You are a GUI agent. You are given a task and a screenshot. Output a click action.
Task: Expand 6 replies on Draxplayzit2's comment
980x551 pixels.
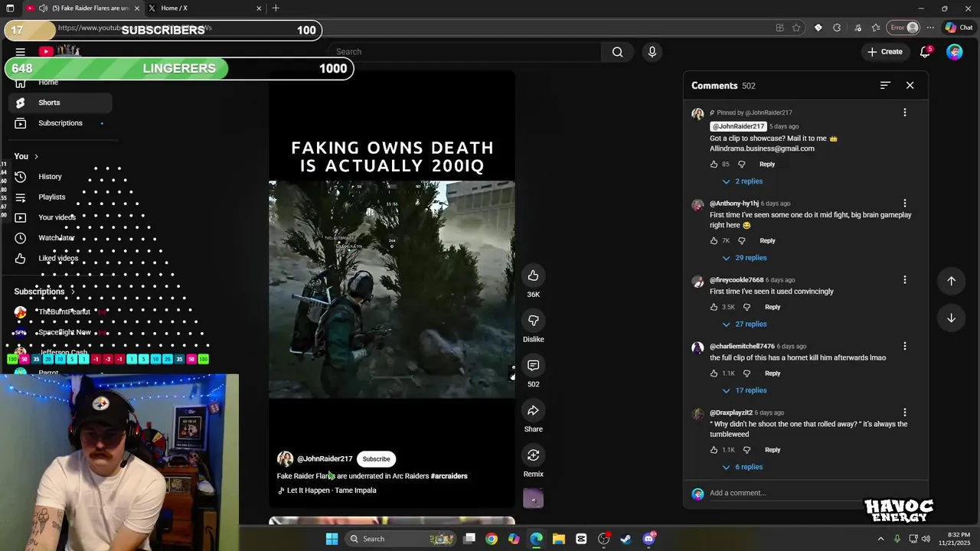coord(742,467)
